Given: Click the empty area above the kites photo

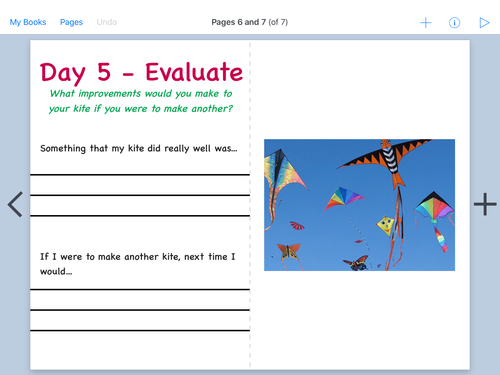Looking at the screenshot, I should tap(360, 90).
